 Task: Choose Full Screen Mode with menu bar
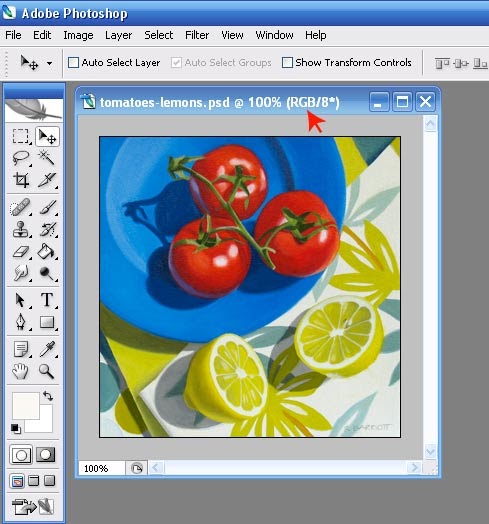(33, 481)
